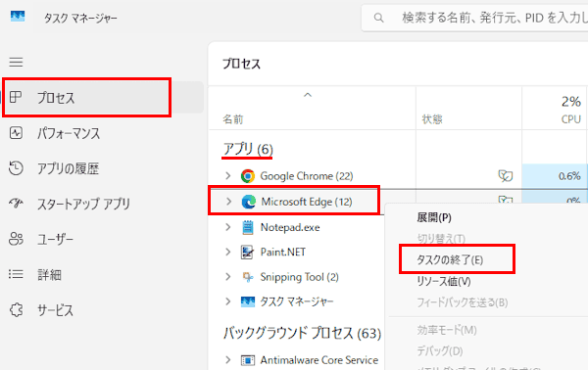Select the Google Chrome (22) name
588x370 pixels.
point(307,175)
